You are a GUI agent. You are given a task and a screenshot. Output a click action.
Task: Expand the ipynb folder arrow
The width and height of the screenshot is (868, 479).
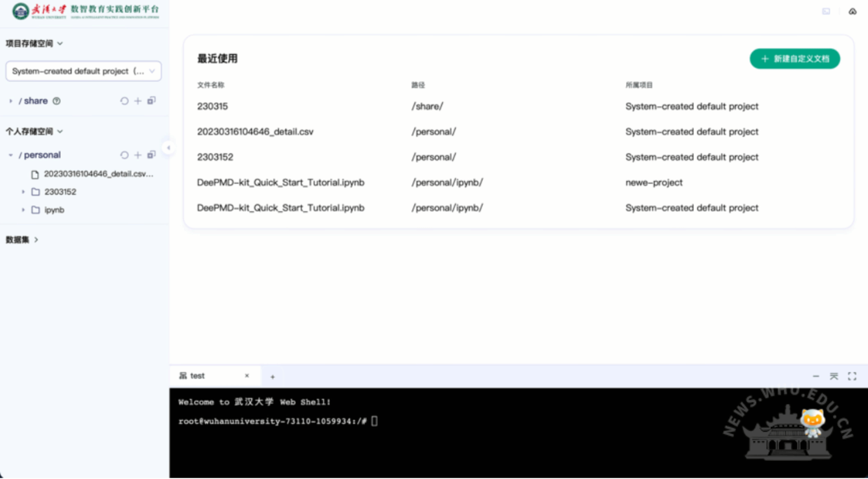(x=23, y=210)
